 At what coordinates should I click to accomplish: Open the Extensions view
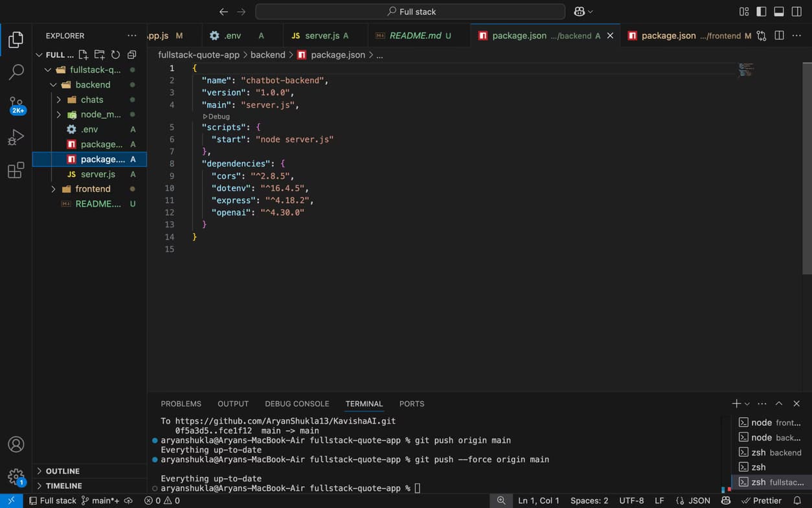click(16, 170)
